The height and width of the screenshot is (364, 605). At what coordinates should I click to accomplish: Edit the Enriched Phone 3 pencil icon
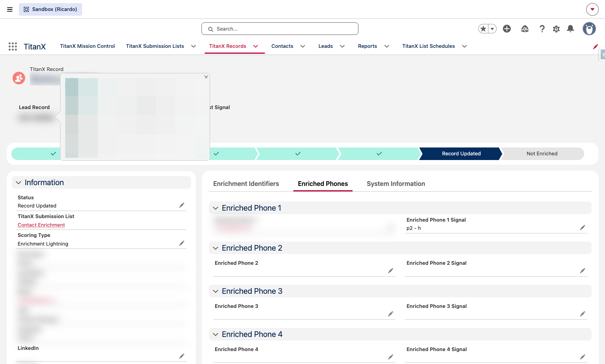click(x=391, y=314)
